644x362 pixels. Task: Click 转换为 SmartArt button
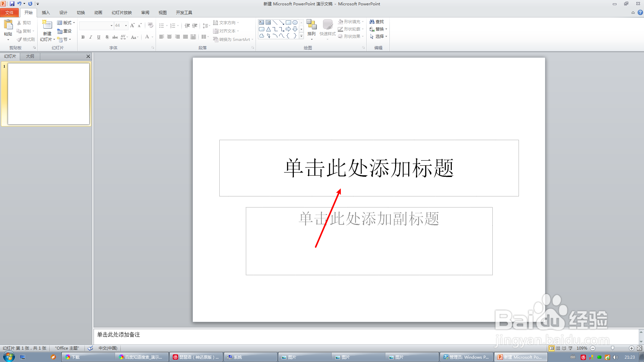[233, 40]
